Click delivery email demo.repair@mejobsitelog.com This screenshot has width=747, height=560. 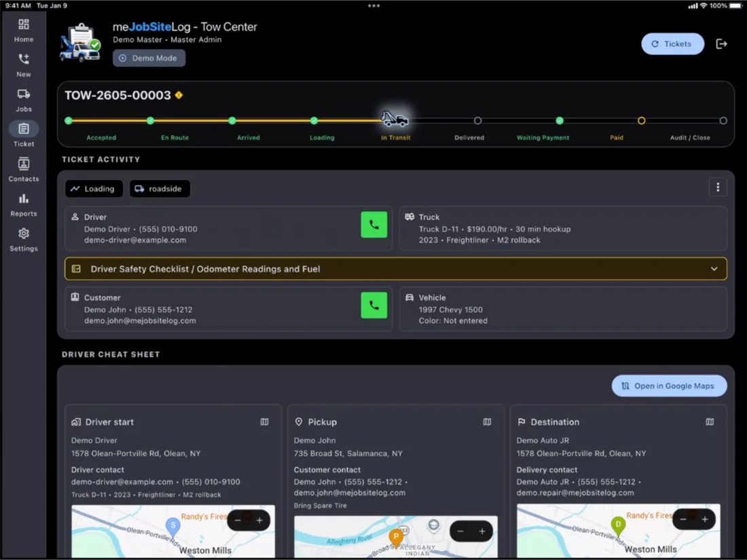575,493
